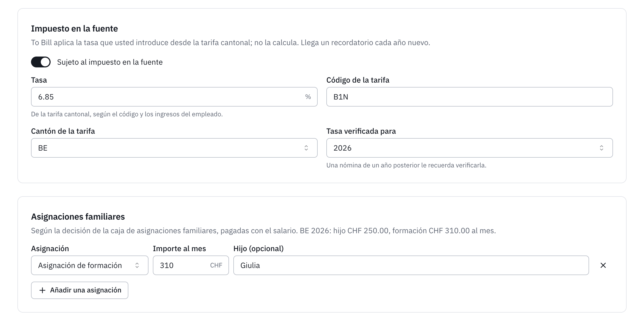Open the Cantón de la tarifa dropdown

point(174,148)
